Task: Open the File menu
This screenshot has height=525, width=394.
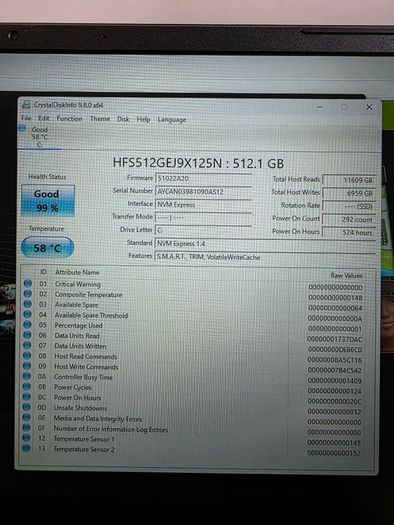Action: (26, 118)
